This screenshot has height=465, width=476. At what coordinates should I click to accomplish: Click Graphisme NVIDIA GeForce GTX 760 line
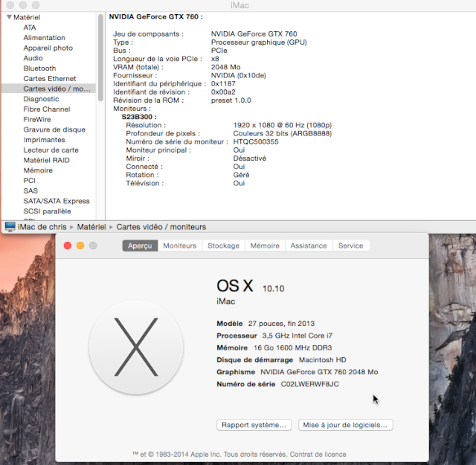[297, 372]
